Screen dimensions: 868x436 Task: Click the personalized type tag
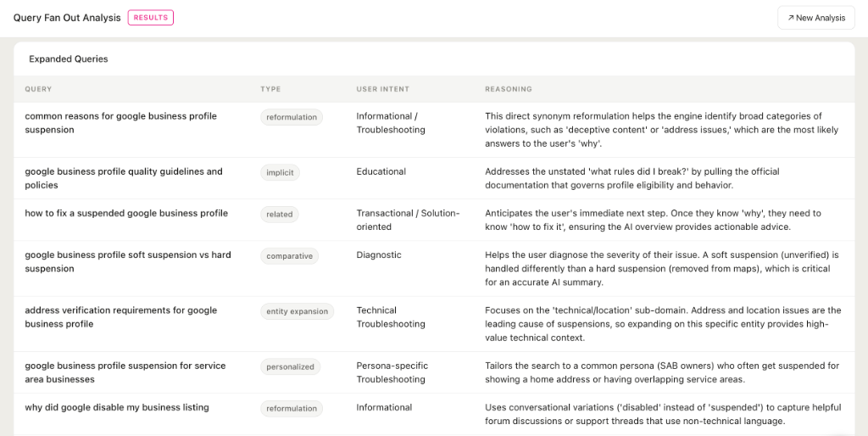[291, 366]
